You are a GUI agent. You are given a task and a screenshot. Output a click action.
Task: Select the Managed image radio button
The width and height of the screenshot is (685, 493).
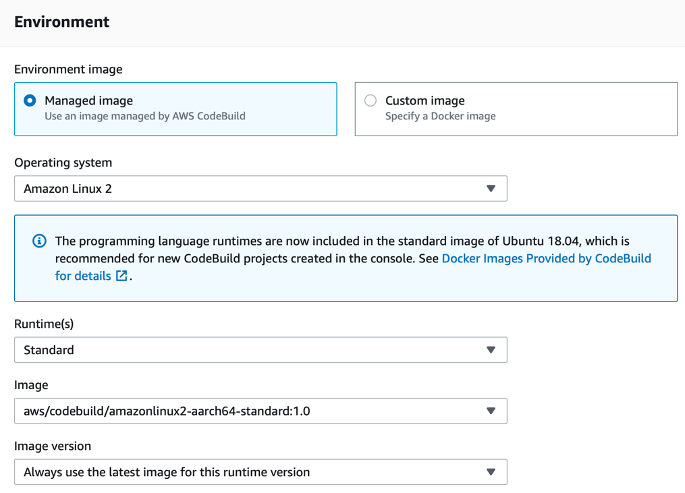pyautogui.click(x=31, y=101)
